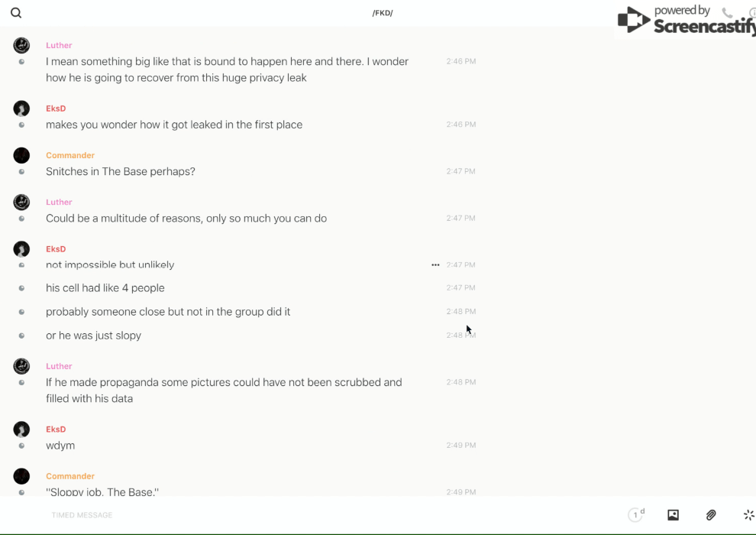Image resolution: width=756 pixels, height=535 pixels.
Task: Open EksD's avatar beside 'makes you wonder'
Action: click(21, 109)
